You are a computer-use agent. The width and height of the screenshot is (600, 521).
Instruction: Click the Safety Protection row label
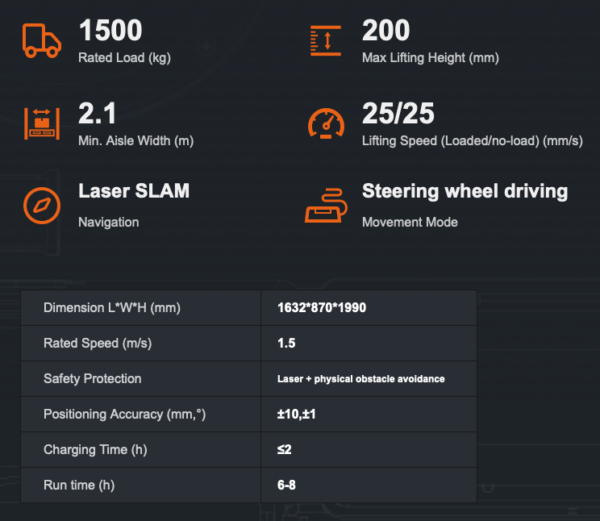[x=93, y=379]
